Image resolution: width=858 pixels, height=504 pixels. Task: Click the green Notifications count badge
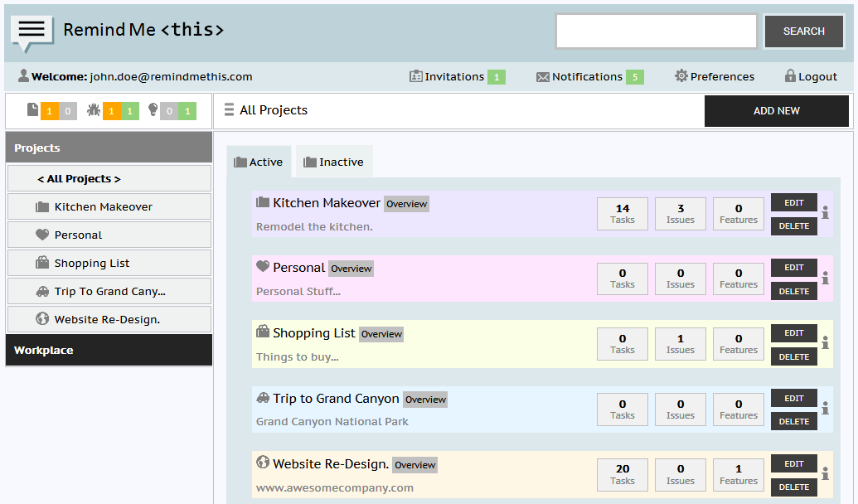click(635, 77)
